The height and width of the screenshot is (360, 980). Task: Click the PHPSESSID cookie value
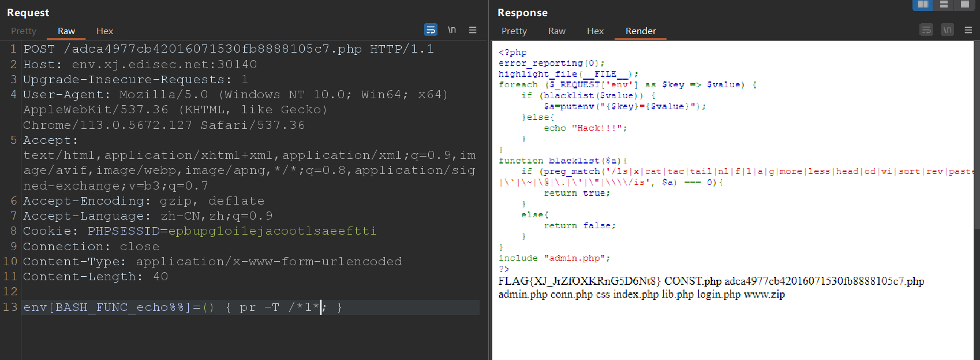tap(272, 231)
